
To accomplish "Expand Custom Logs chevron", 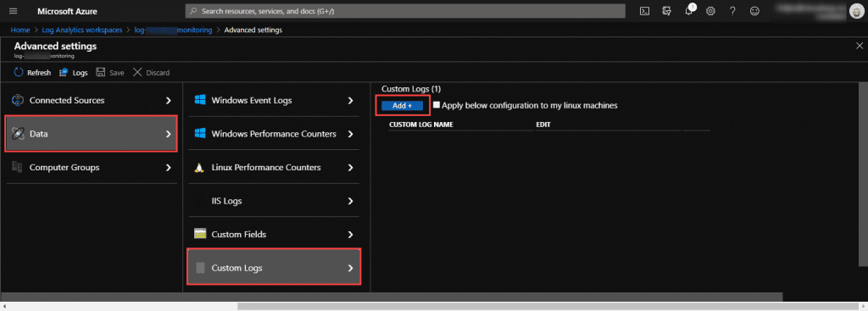I will tap(350, 268).
